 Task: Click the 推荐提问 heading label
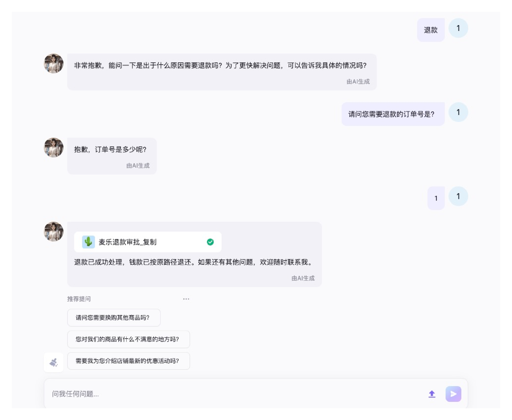tap(79, 299)
